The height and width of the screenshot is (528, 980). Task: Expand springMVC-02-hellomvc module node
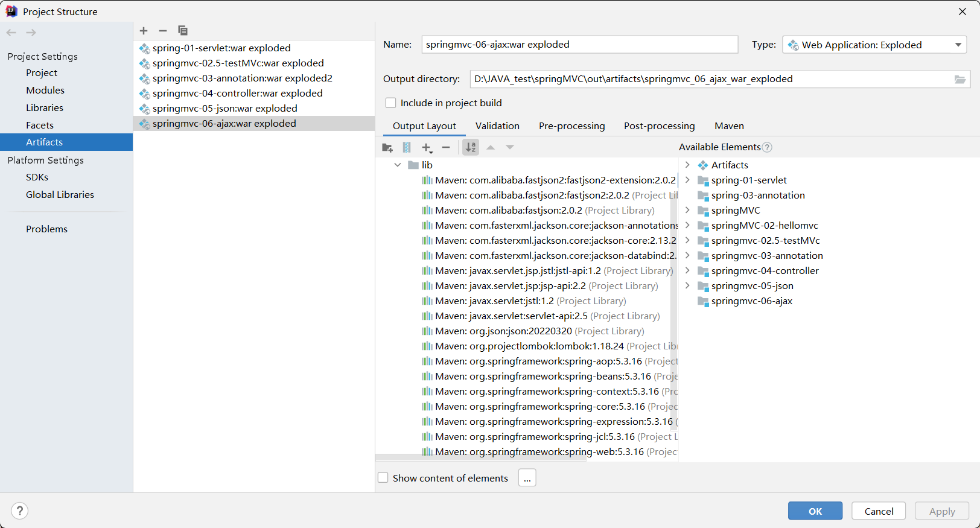[x=687, y=225]
